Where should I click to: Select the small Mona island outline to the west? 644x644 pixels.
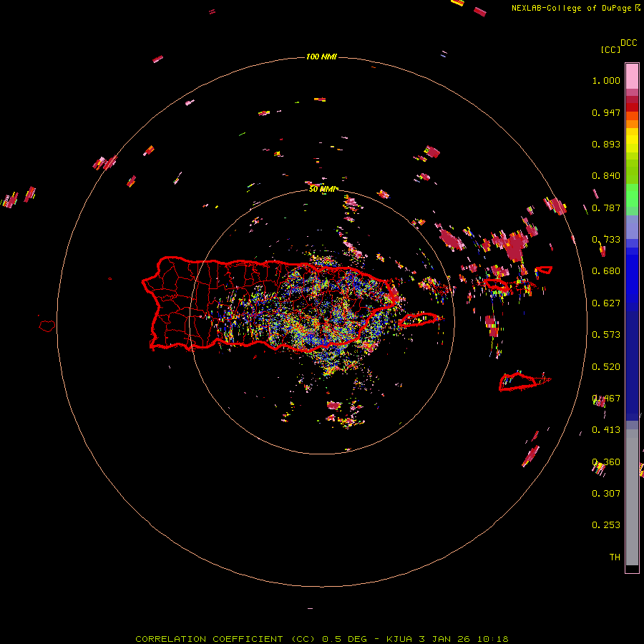(47, 326)
